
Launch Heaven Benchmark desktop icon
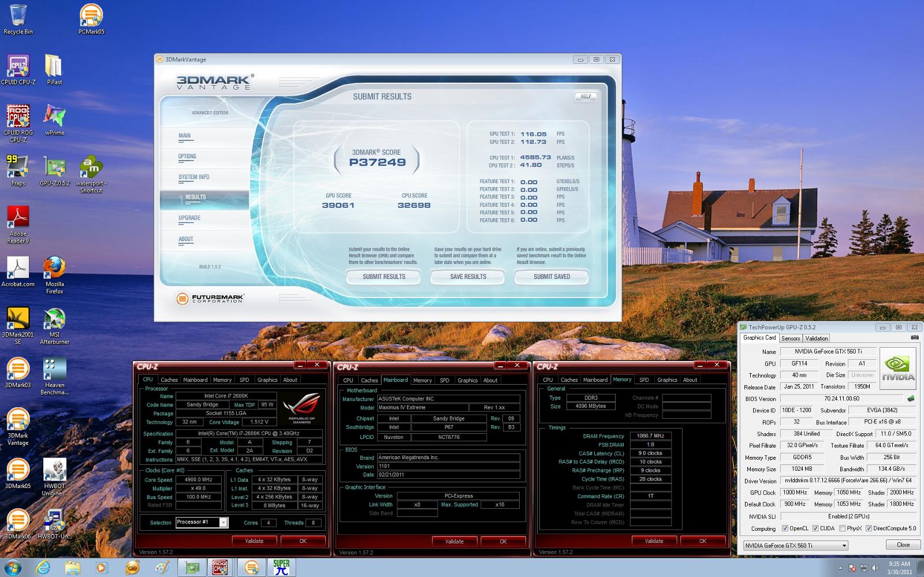(x=54, y=376)
